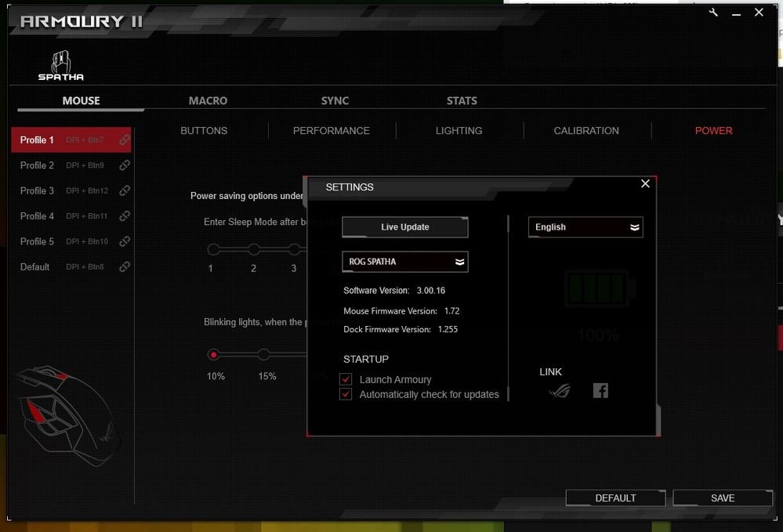Set blinking lights slider to 15%
Screen dimensions: 783x532
click(263, 355)
